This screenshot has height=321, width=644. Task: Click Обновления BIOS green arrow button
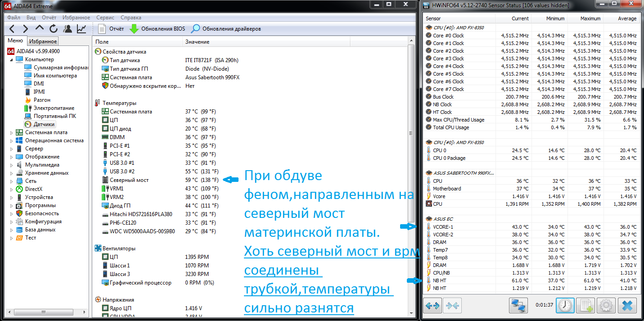pos(157,29)
